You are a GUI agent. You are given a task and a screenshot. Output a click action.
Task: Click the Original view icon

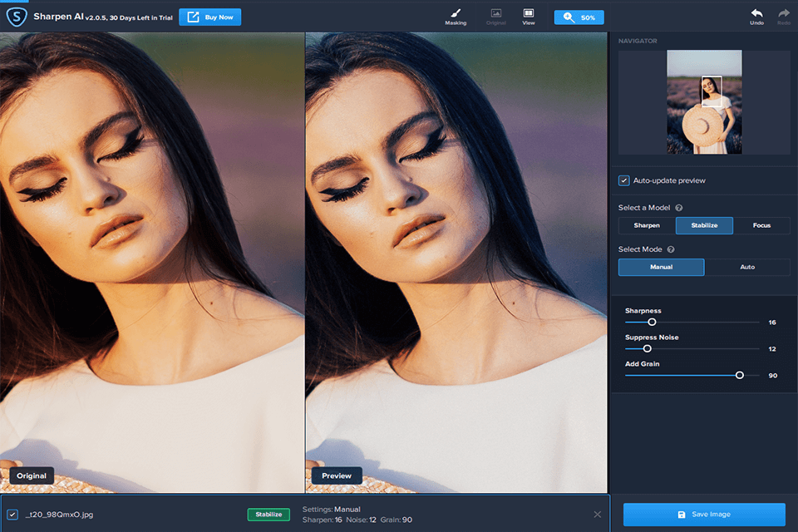point(495,15)
